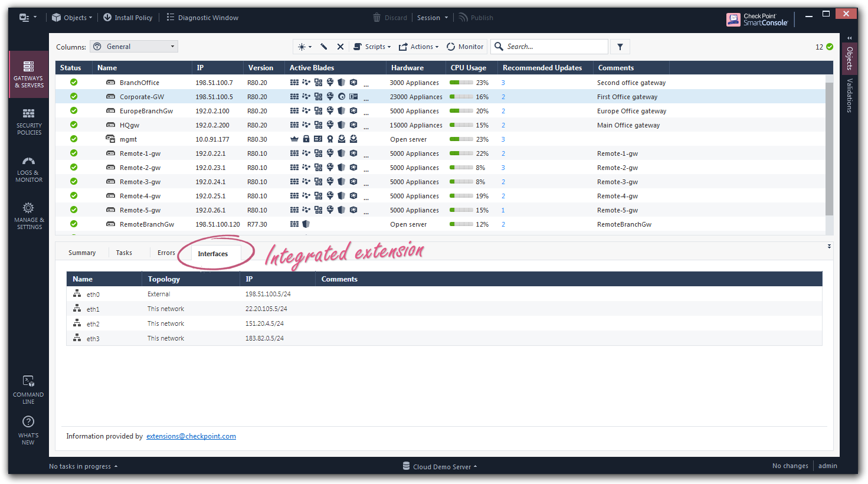
Task: Switch to the Summary tab
Action: point(82,253)
